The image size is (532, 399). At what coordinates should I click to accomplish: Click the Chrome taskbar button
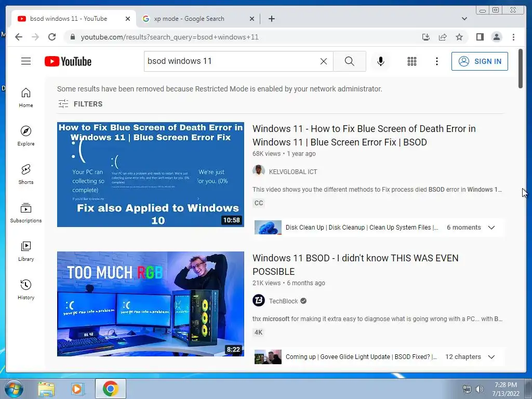tap(110, 389)
